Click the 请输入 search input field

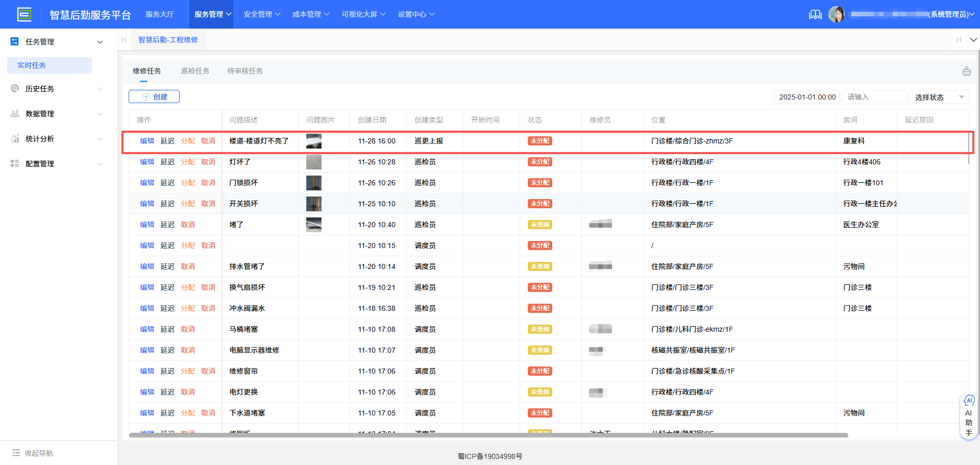[874, 97]
